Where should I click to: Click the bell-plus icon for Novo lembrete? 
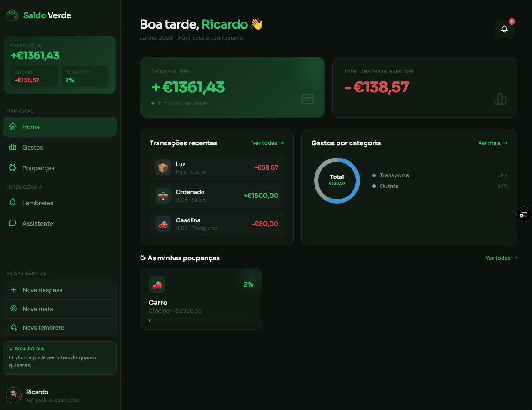pos(14,327)
